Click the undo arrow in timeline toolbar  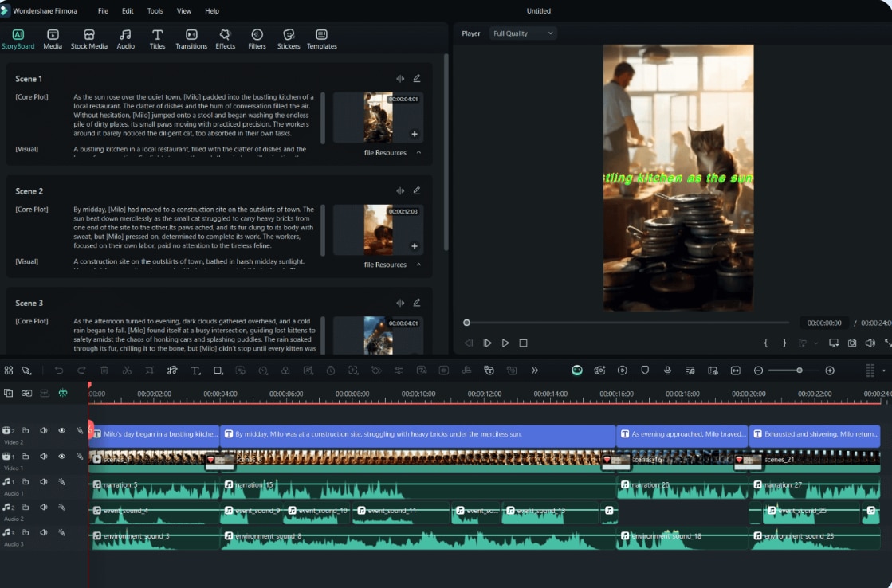pos(59,370)
